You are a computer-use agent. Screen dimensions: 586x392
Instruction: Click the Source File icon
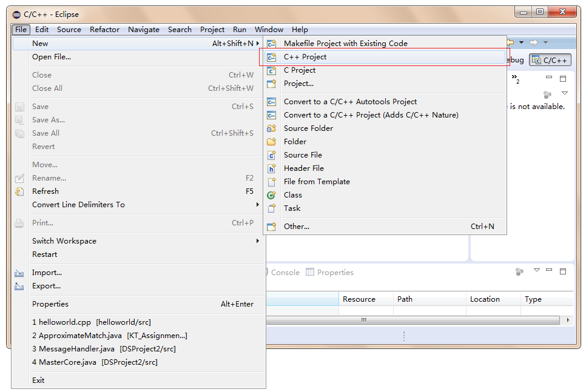[x=272, y=155]
